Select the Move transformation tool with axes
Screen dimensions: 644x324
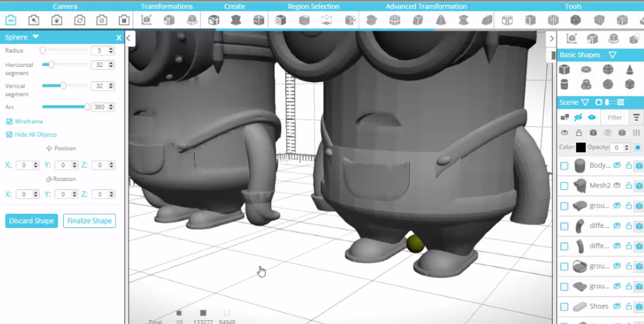(x=146, y=20)
